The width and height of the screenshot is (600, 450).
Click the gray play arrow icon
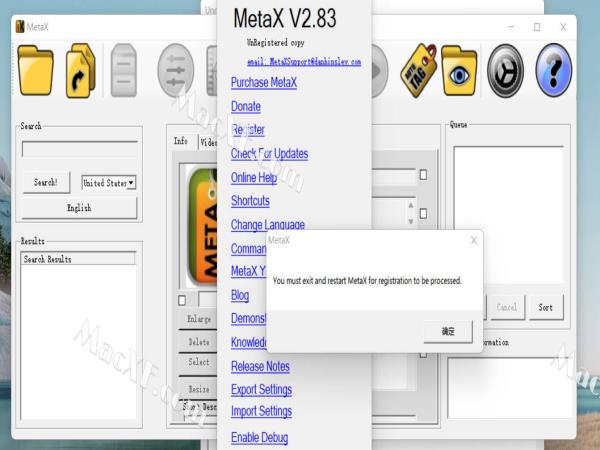(x=379, y=71)
